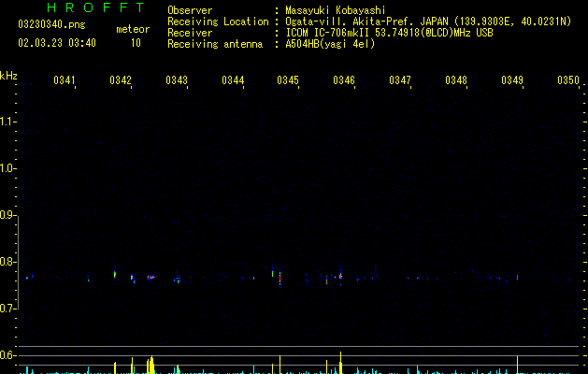Click the meteor echo near 0346

[340, 277]
